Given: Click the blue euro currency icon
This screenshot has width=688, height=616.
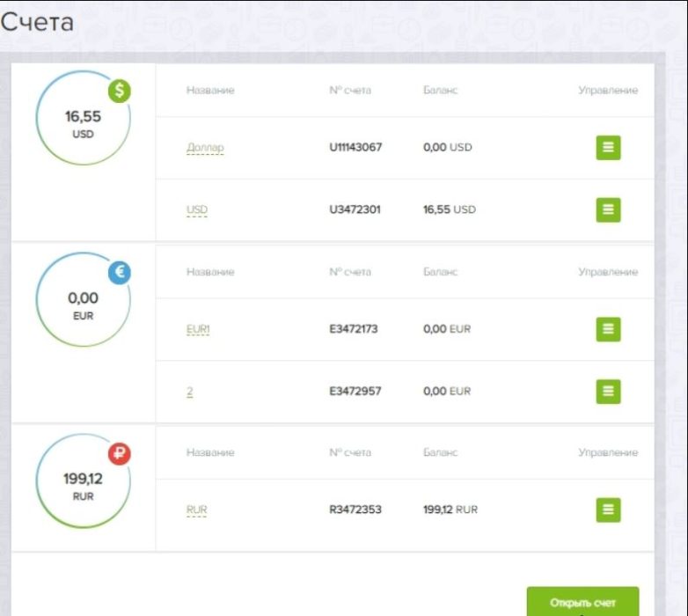Looking at the screenshot, I should click(x=120, y=273).
